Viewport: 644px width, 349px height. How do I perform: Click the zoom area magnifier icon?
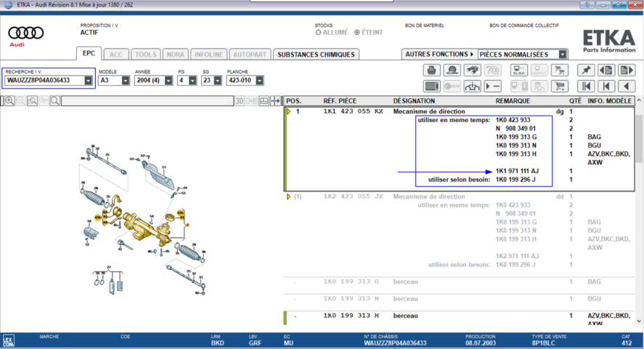click(x=33, y=101)
